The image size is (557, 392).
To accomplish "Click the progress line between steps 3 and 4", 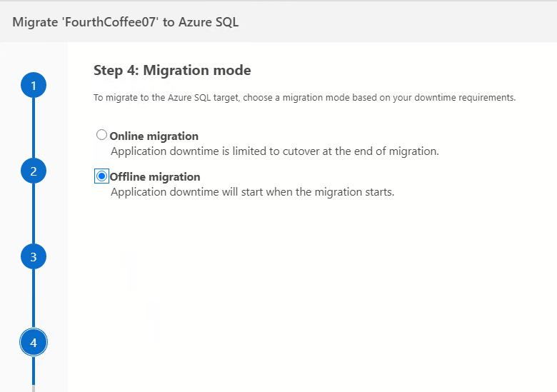I will (33, 298).
